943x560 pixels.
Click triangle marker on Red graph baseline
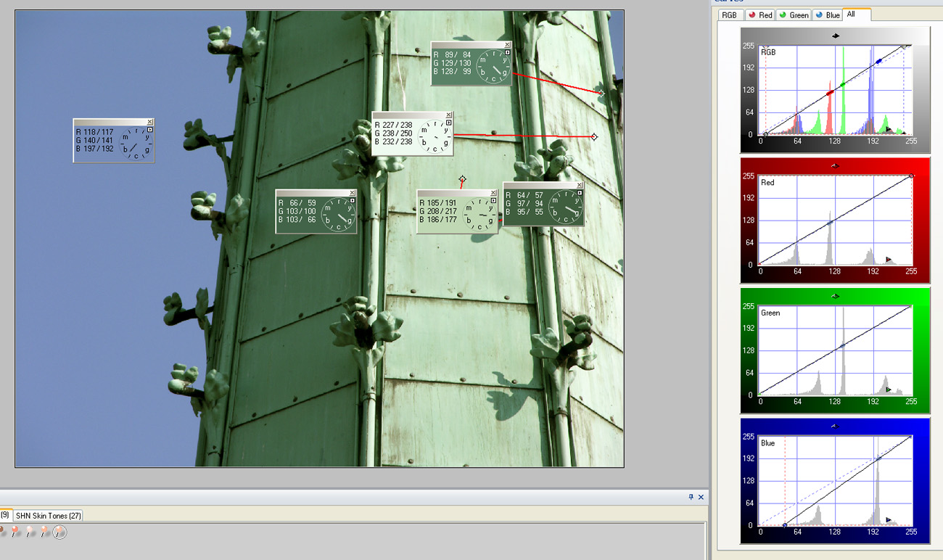coord(889,259)
